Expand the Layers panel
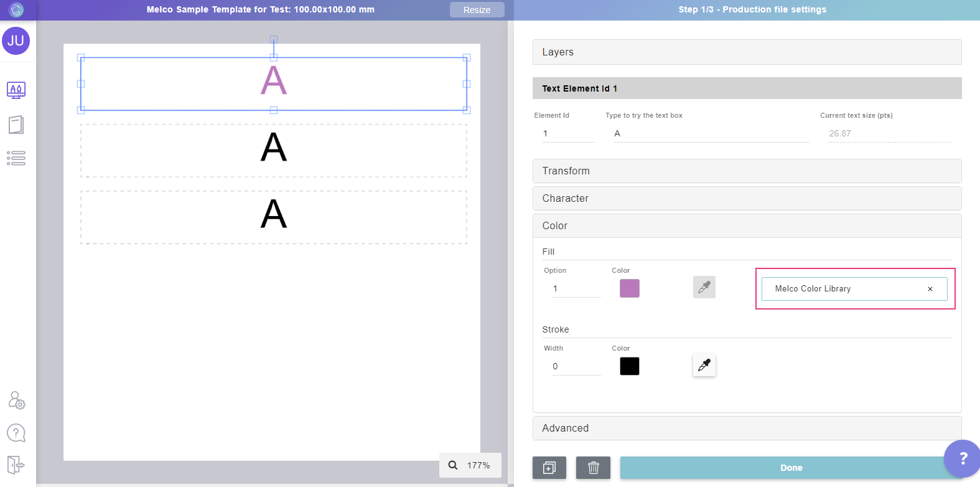Screen dimensions: 980x487 pos(747,52)
